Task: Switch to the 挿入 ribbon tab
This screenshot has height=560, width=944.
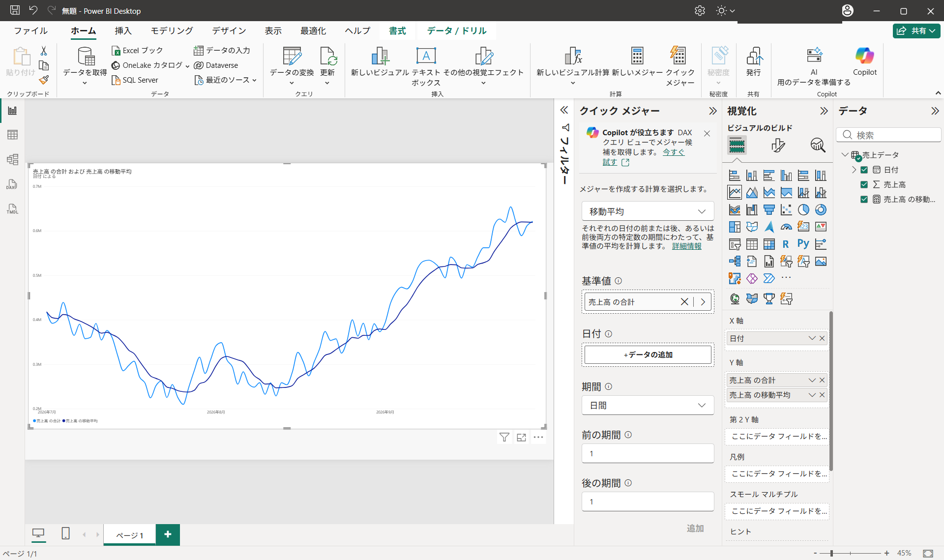Action: (x=123, y=30)
